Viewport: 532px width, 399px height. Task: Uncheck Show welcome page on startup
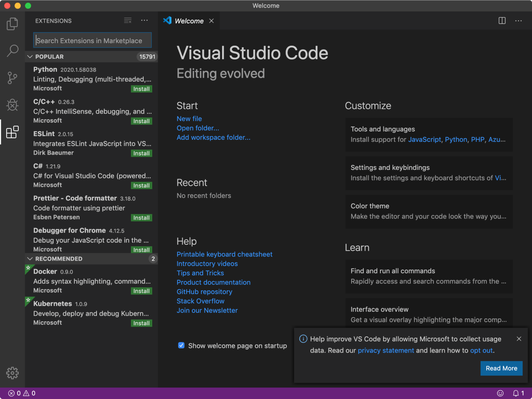(181, 345)
